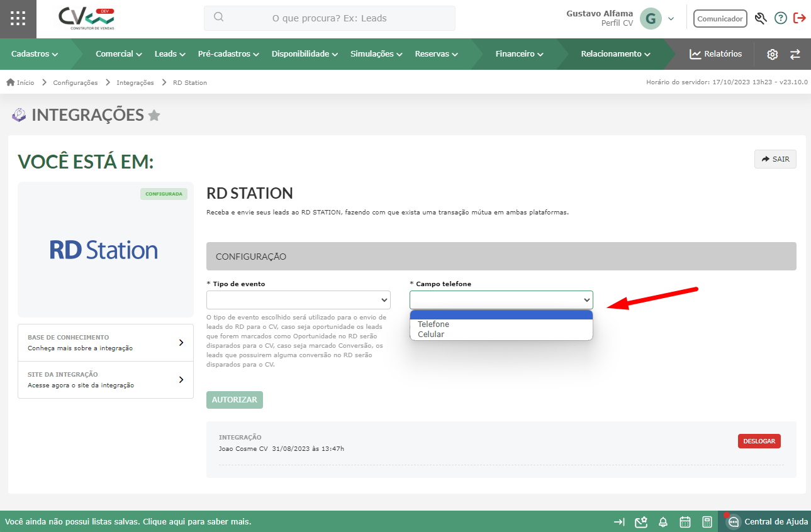Click the CV Construtor de Vendas logo
This screenshot has height=532, width=811.
(x=87, y=19)
